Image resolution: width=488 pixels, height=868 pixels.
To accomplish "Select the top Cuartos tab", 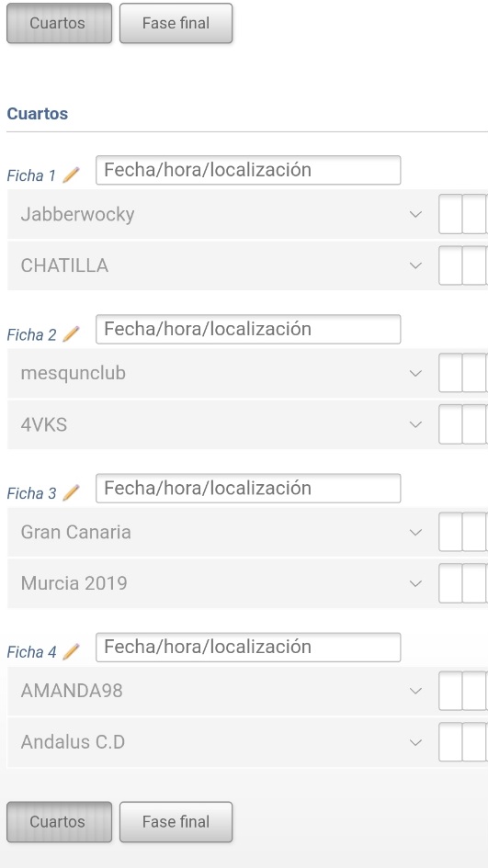I will click(59, 23).
